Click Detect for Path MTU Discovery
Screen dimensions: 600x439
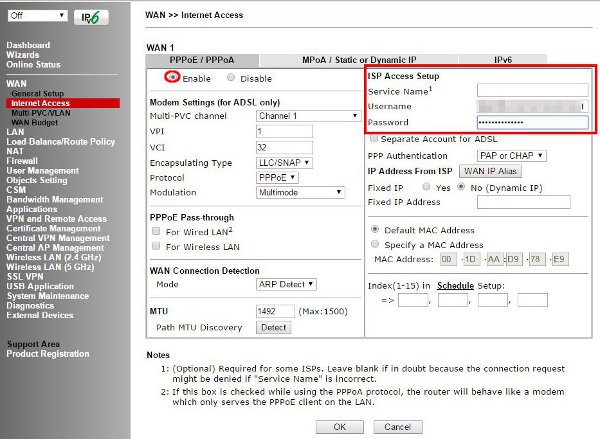[x=274, y=328]
